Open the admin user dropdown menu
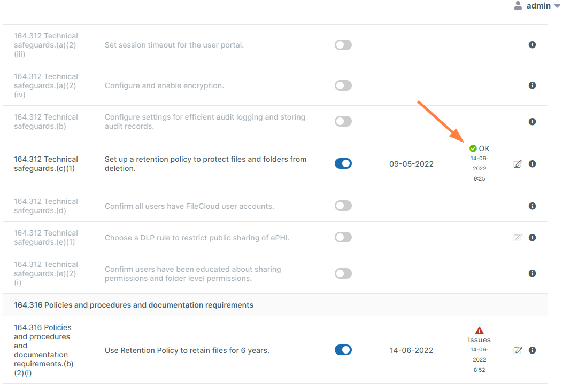Image resolution: width=570 pixels, height=392 pixels. click(x=537, y=6)
